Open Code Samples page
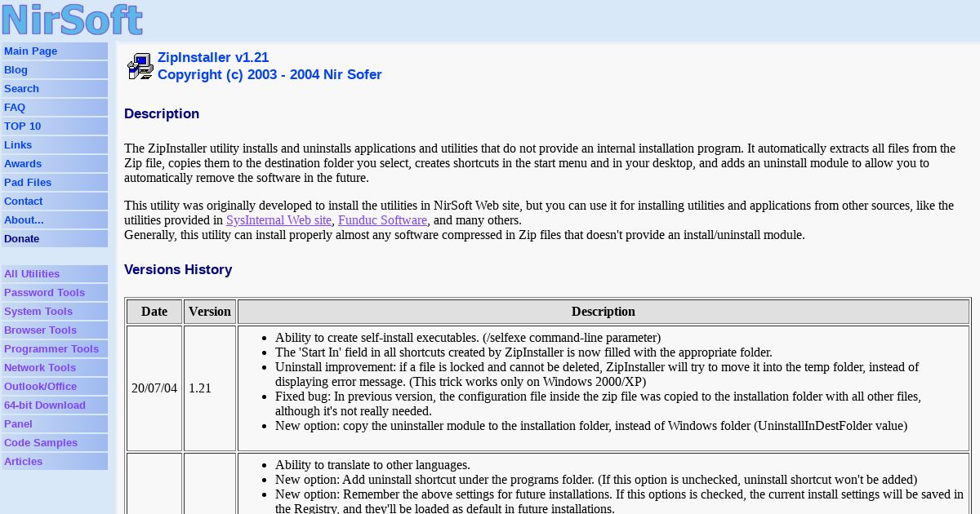Screen dimensions: 980x514 55,443
